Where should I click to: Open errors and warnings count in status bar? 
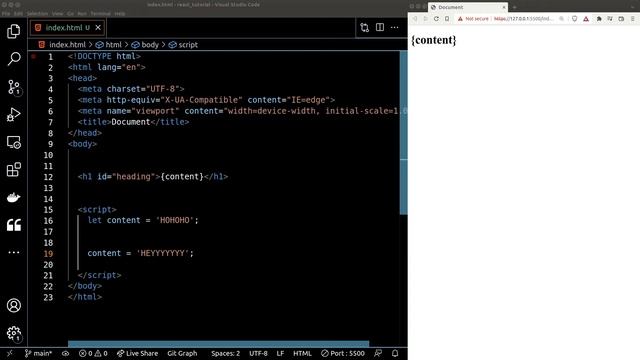(93, 353)
